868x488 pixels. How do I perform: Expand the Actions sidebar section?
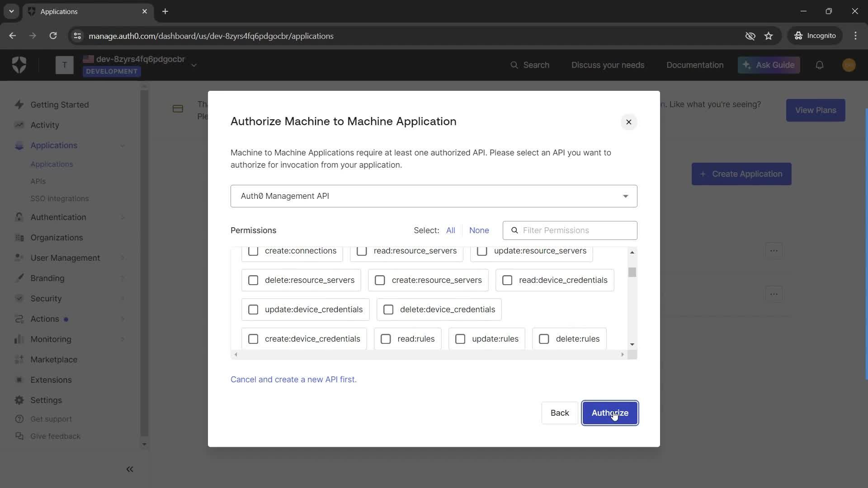[123, 319]
